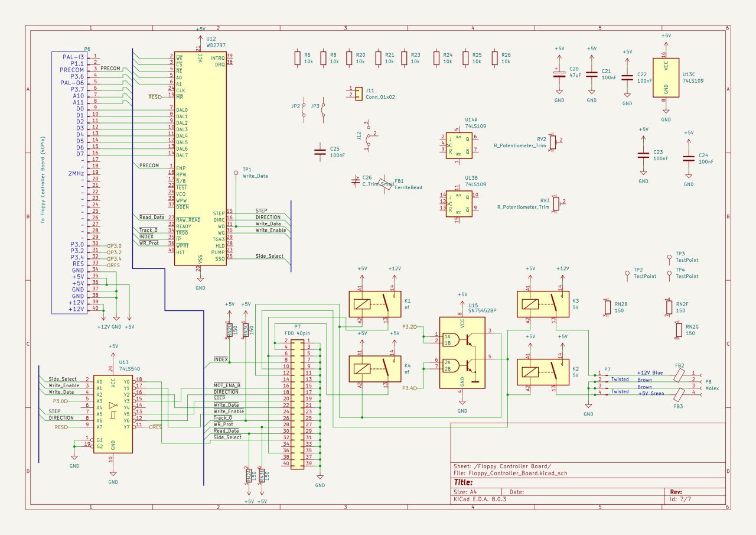756x535 pixels.
Task: Select resistor network RN2G 150
Action: pyautogui.click(x=679, y=330)
